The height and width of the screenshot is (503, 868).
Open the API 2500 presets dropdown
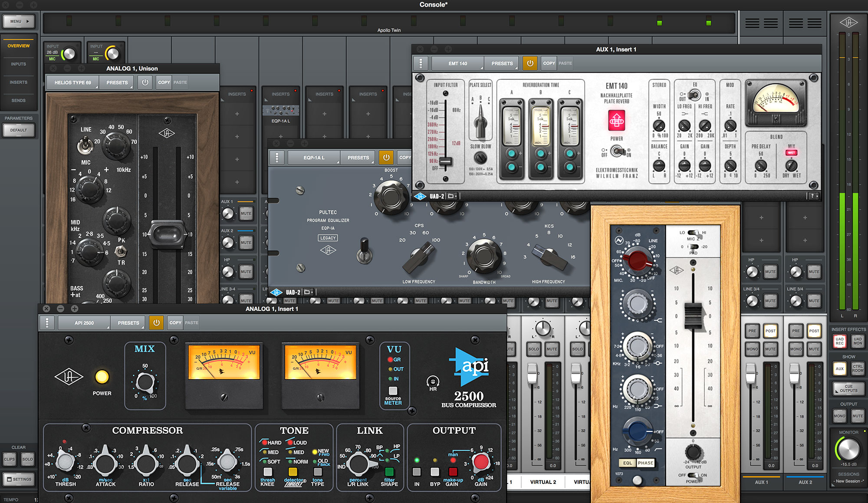pyautogui.click(x=128, y=322)
